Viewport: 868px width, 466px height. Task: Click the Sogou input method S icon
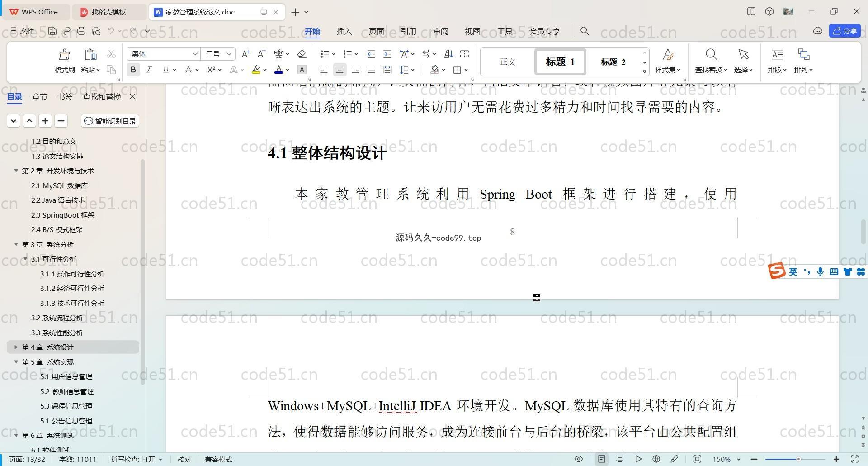pyautogui.click(x=777, y=271)
